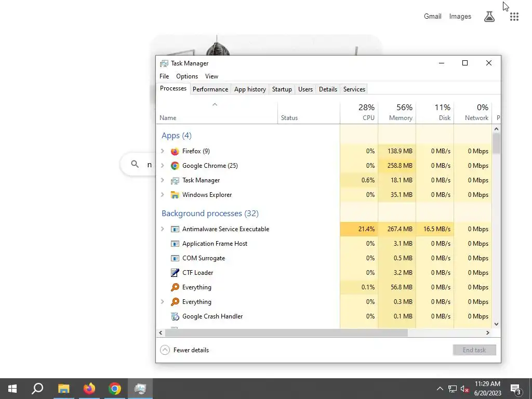Viewport: 532px width, 399px height.
Task: Click the Google Chrome icon in process list
Action: coord(175,166)
